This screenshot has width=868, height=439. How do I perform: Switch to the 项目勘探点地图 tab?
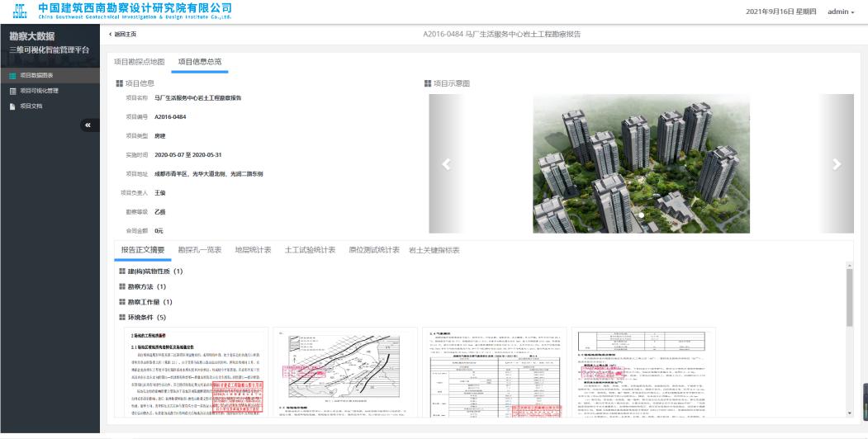139,63
